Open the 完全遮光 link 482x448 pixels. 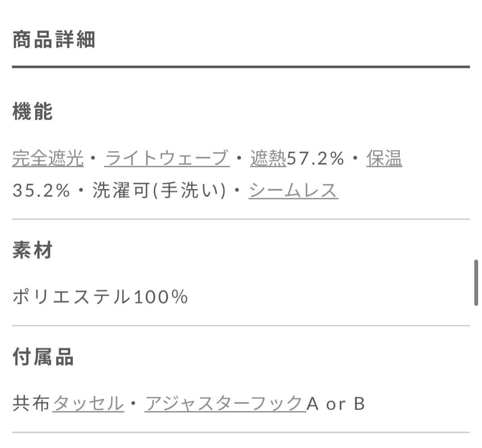click(x=48, y=158)
